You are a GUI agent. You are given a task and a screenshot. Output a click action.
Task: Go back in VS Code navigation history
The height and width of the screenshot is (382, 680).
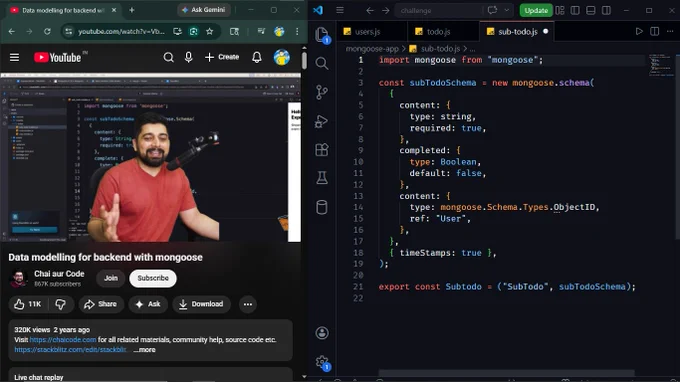point(370,10)
